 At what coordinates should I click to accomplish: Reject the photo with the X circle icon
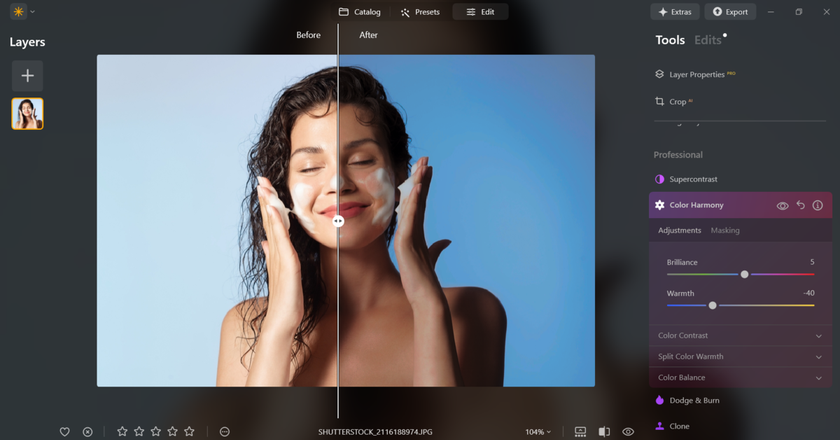click(x=87, y=431)
